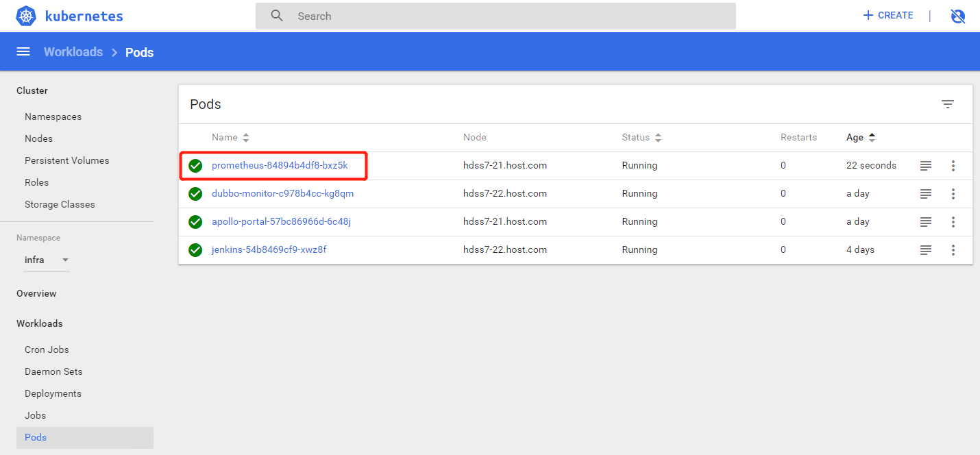The height and width of the screenshot is (455, 980).
Task: Click the user account icon at top right
Action: (958, 16)
